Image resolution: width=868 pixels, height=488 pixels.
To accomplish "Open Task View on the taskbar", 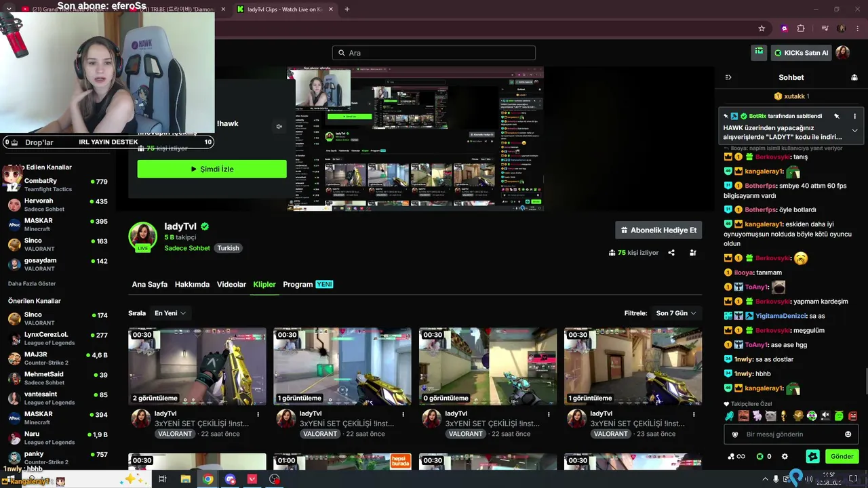I will [163, 479].
